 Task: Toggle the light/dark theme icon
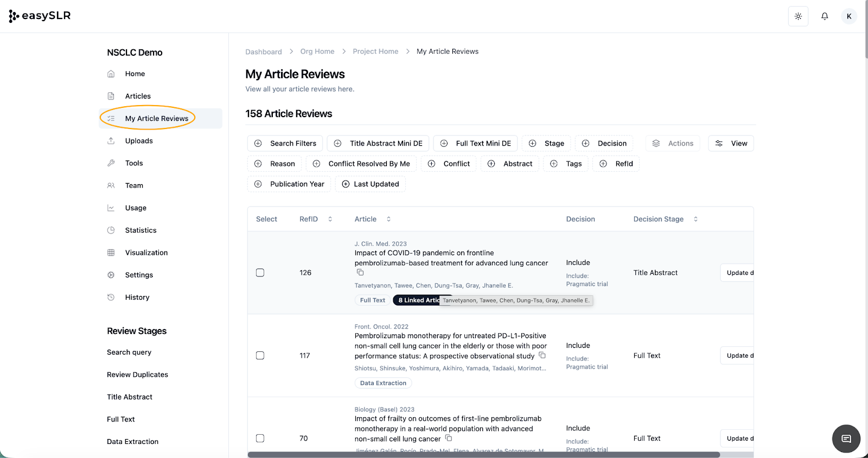798,16
